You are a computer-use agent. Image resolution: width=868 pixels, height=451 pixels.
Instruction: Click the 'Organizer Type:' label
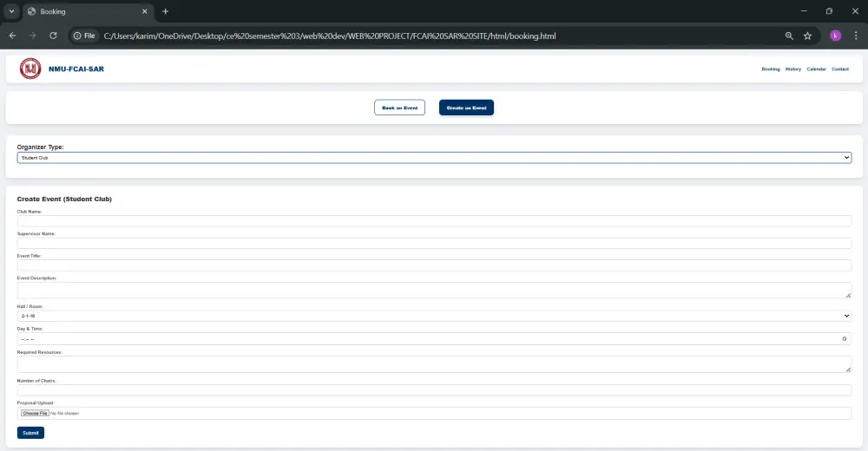41,147
